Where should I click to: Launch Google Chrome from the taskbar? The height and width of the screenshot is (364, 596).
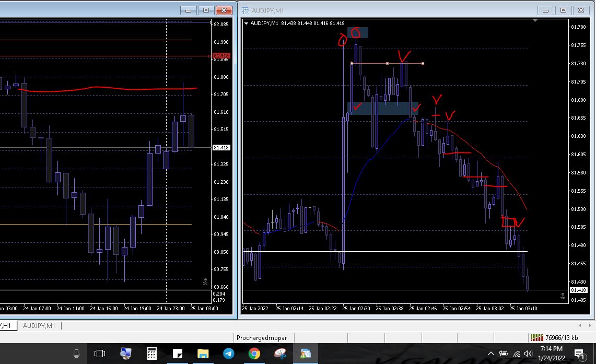coord(254,354)
